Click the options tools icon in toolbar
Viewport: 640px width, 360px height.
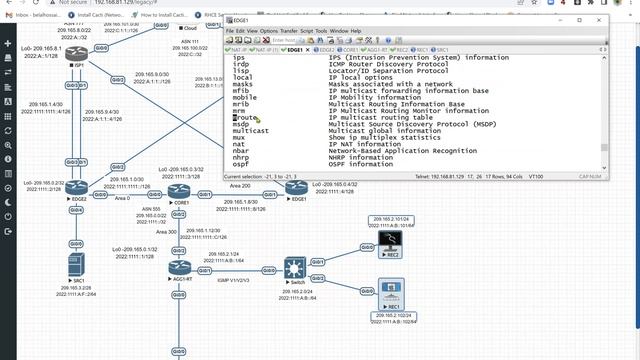click(369, 40)
